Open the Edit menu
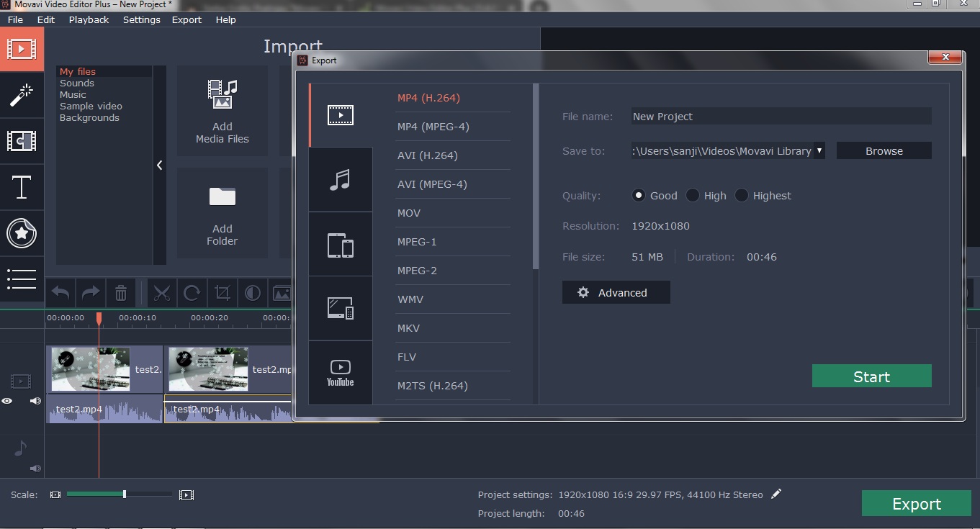The height and width of the screenshot is (529, 980). click(x=46, y=19)
